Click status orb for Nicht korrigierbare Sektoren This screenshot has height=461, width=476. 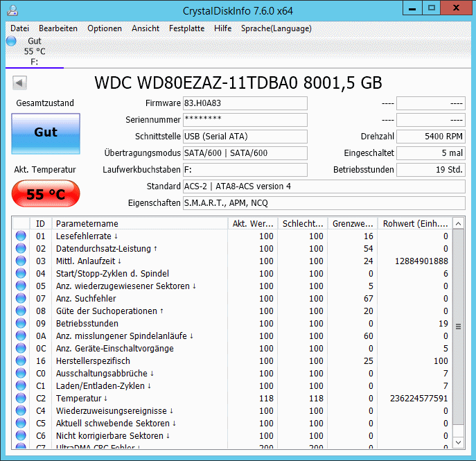coord(21,435)
